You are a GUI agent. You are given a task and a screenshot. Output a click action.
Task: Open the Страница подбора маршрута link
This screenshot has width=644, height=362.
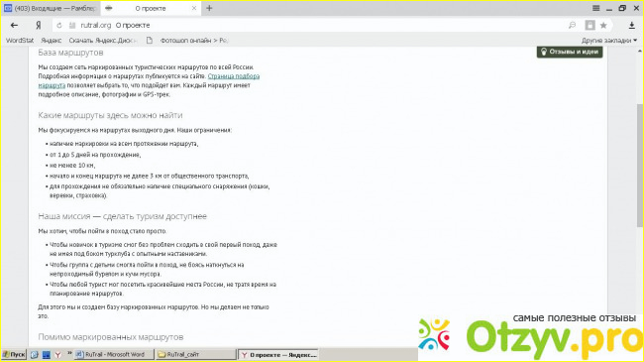149,80
